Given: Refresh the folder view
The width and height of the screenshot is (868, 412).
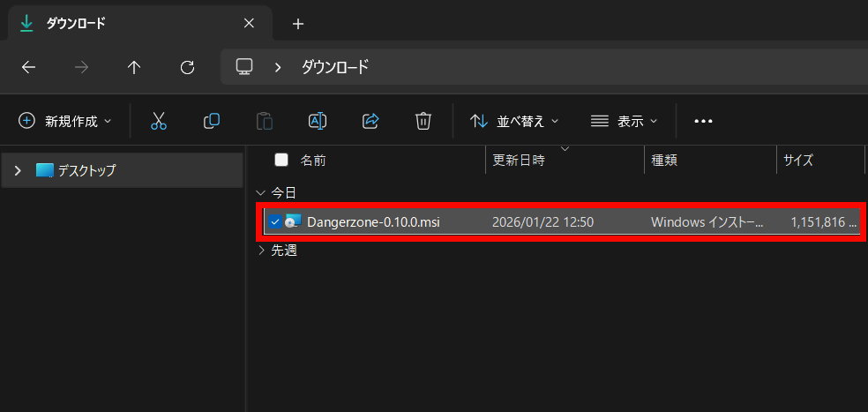Looking at the screenshot, I should [187, 67].
